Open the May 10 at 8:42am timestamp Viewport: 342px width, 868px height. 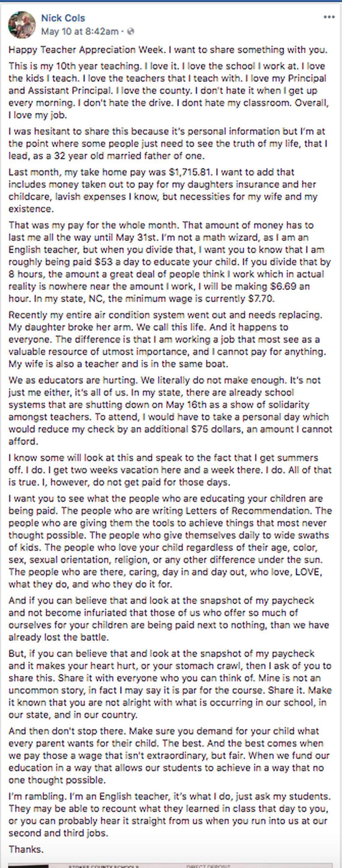tap(79, 32)
